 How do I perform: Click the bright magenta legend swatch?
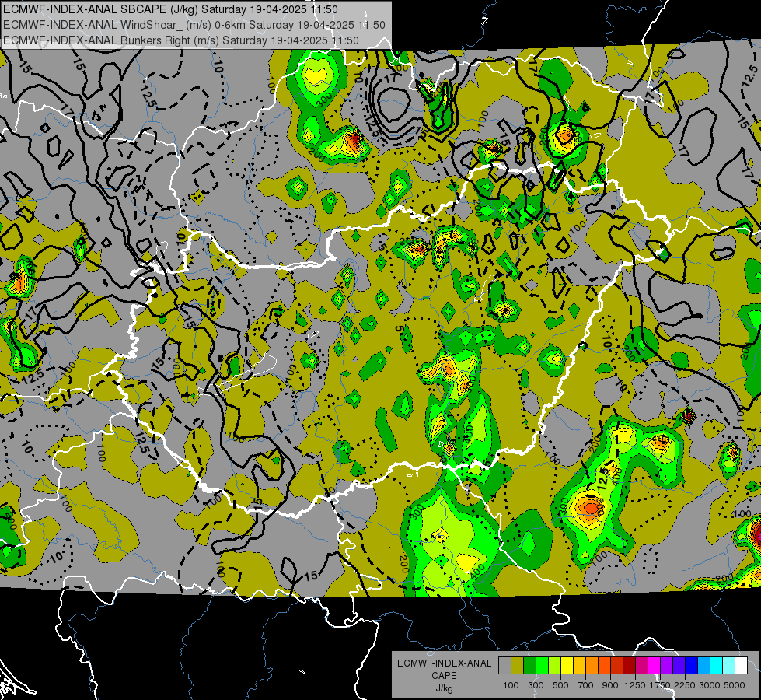[x=655, y=666]
